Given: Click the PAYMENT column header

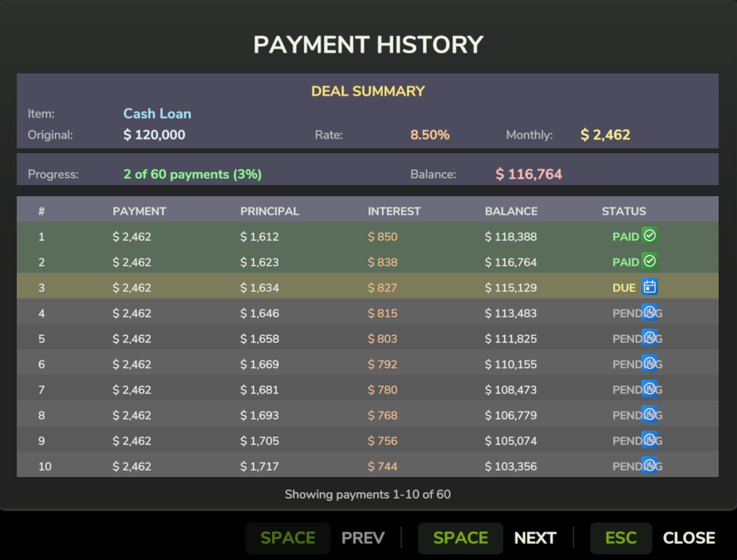Looking at the screenshot, I should pyautogui.click(x=139, y=211).
